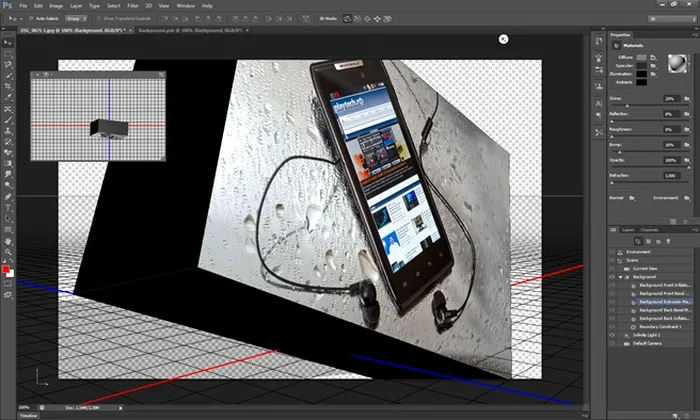Click the Diffuse color swatch
Image resolution: width=700 pixels, height=420 pixels.
point(642,58)
